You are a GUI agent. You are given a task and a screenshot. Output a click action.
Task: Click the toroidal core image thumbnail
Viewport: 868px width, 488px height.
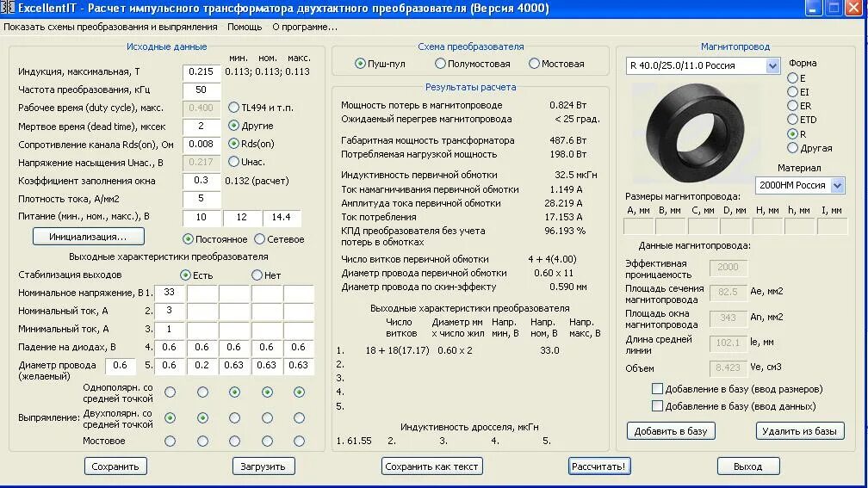click(695, 133)
